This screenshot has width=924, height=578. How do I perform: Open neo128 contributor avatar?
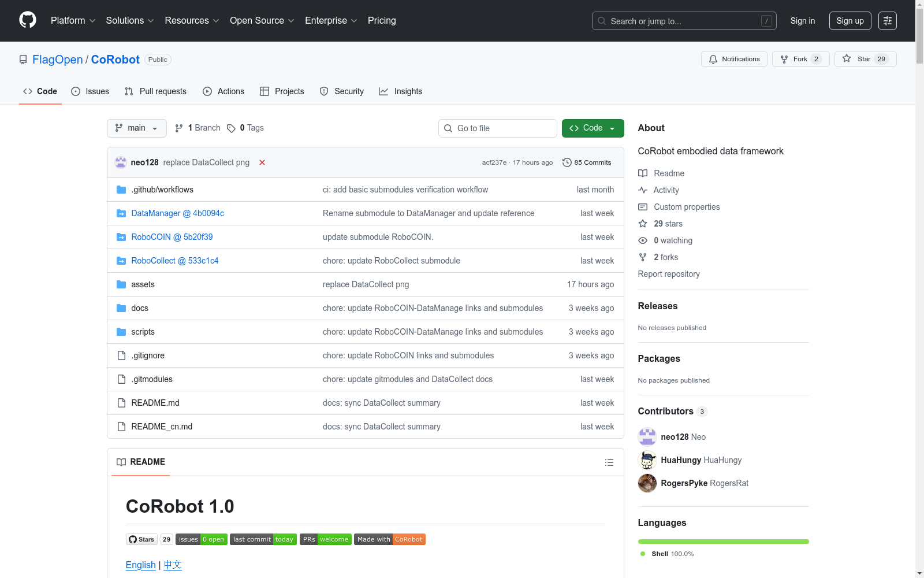tap(647, 437)
